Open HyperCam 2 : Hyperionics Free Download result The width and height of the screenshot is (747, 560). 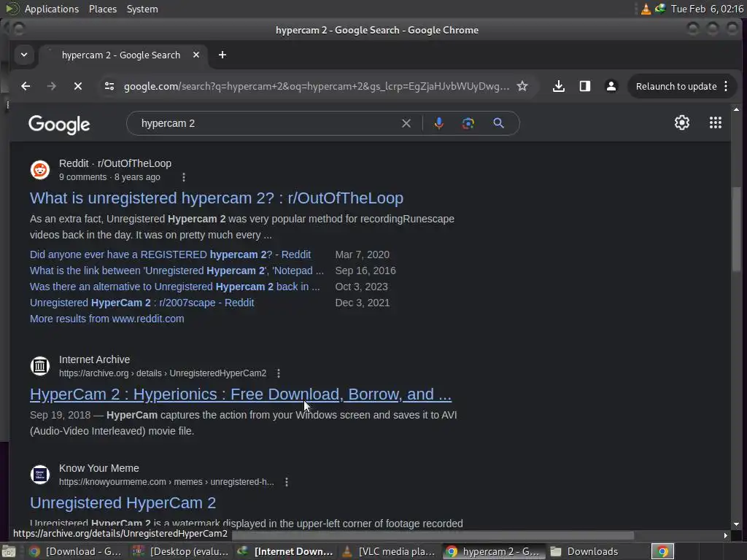click(241, 394)
